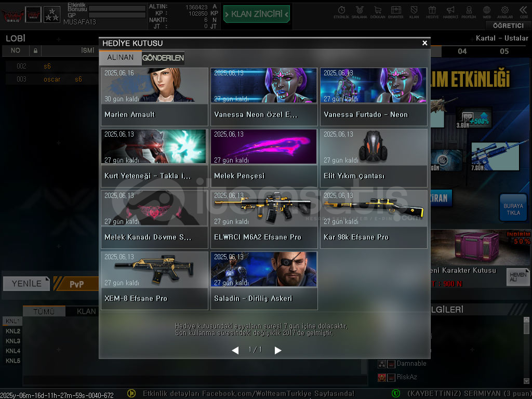Select the Melek Kanadı Dövme gift
Viewport: 532px width, 399px height.
click(x=154, y=220)
